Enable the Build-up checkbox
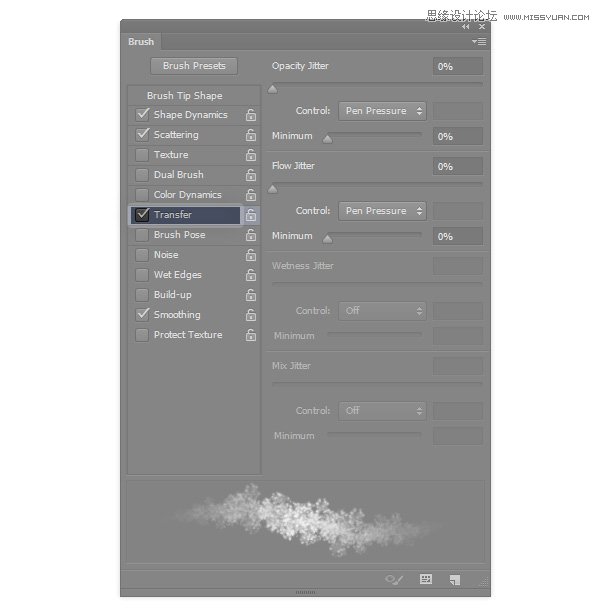The image size is (600, 613). coord(142,295)
